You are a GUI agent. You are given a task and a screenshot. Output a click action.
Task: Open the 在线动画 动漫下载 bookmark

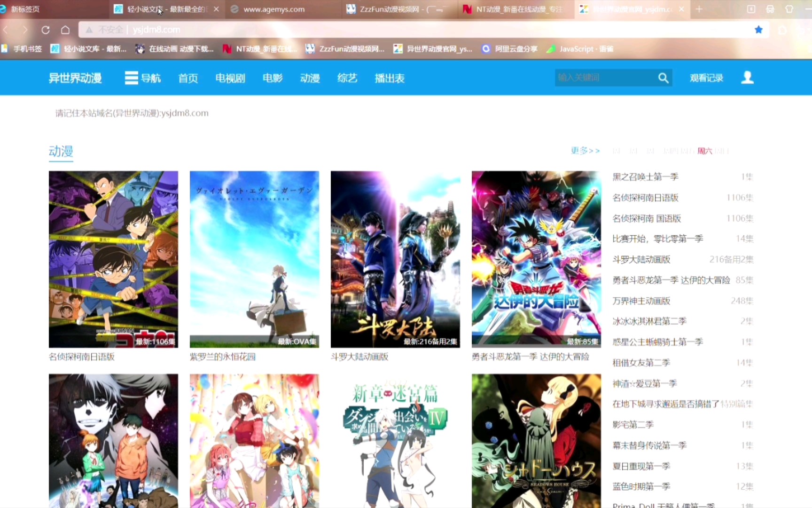click(175, 49)
